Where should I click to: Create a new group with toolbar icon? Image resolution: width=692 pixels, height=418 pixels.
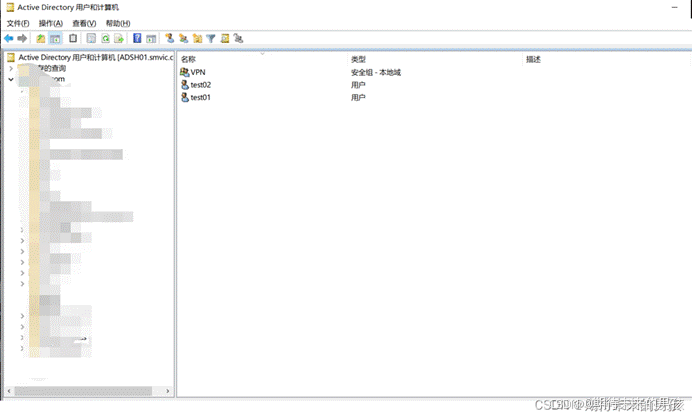pos(184,38)
